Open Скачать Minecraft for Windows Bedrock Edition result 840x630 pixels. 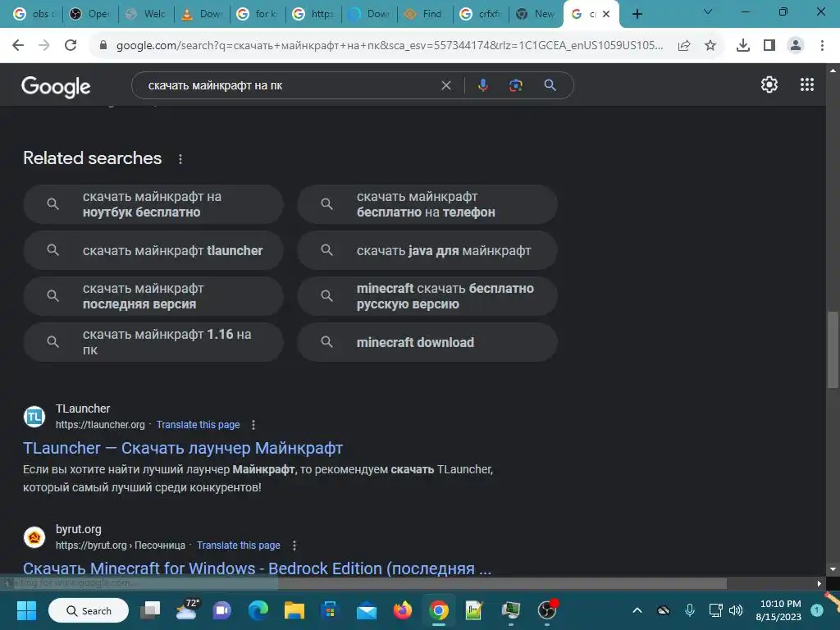coord(257,568)
